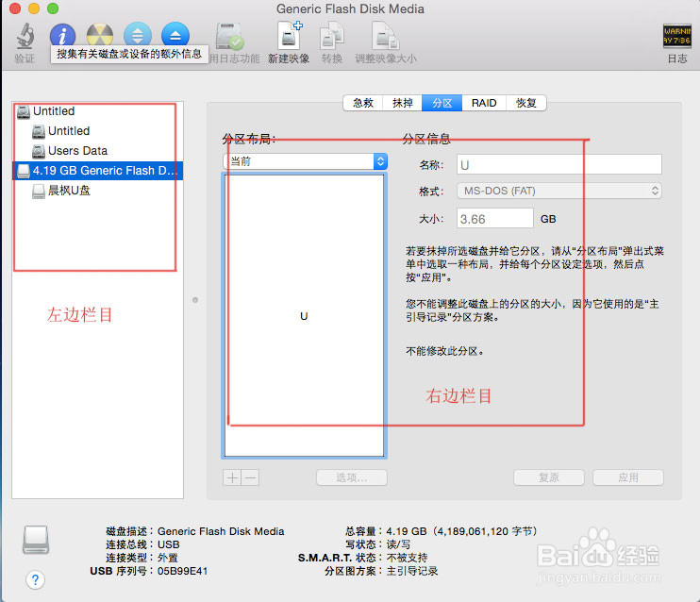Click the Enable Journaling disk icon
The width and height of the screenshot is (700, 602).
tap(229, 36)
